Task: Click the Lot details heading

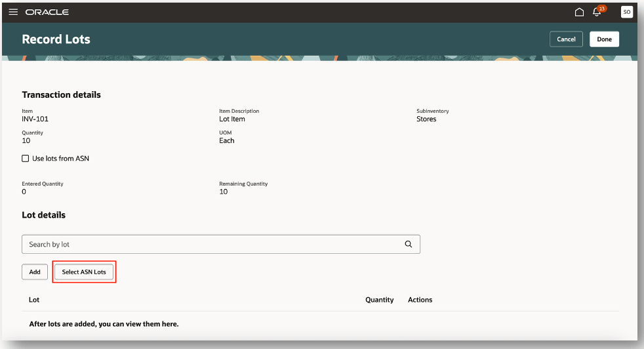Action: [x=43, y=215]
